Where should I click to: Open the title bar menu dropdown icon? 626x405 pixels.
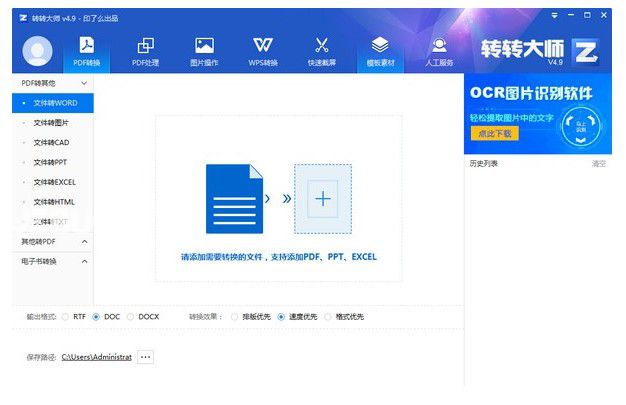point(555,16)
